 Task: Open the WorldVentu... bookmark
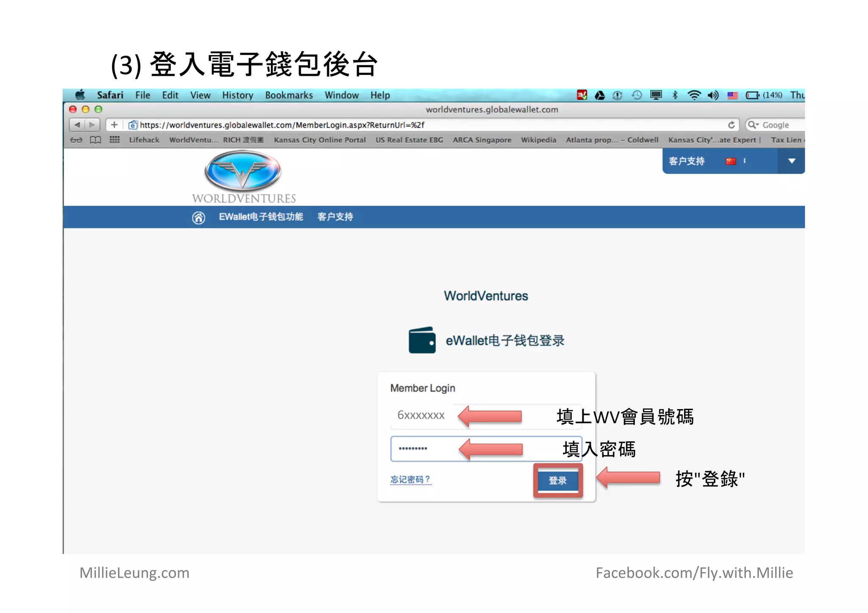tap(193, 140)
